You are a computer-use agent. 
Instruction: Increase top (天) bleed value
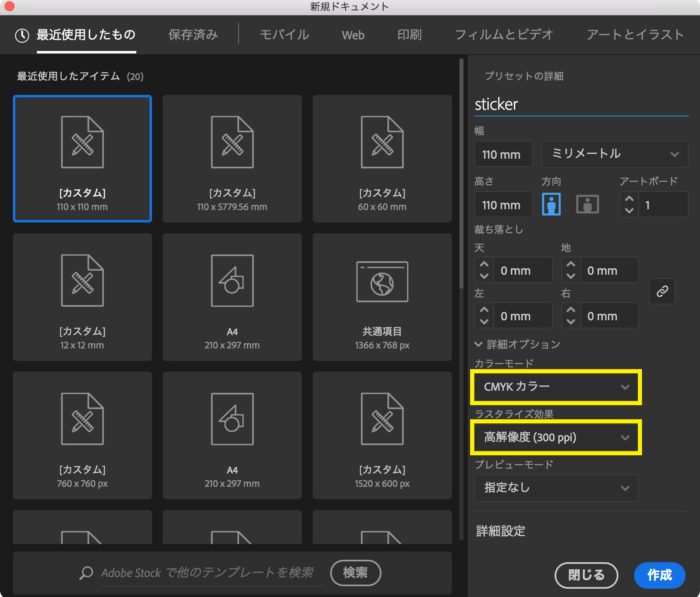(x=484, y=264)
